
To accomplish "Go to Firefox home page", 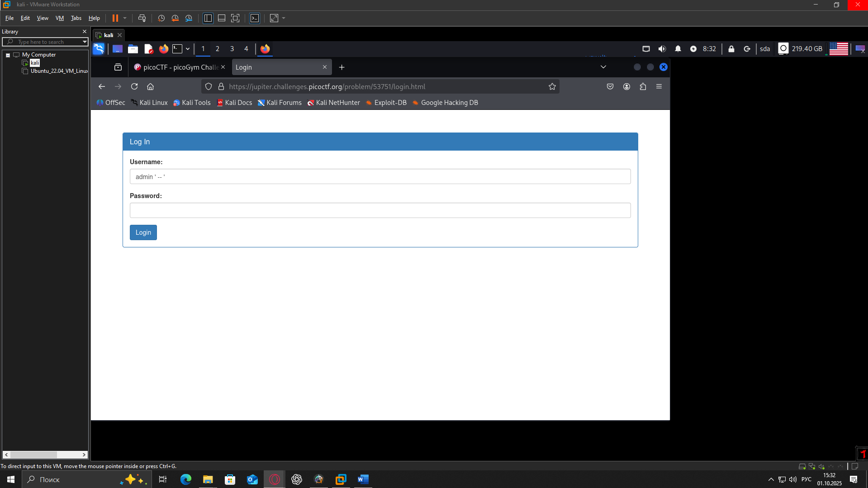I will pyautogui.click(x=151, y=86).
